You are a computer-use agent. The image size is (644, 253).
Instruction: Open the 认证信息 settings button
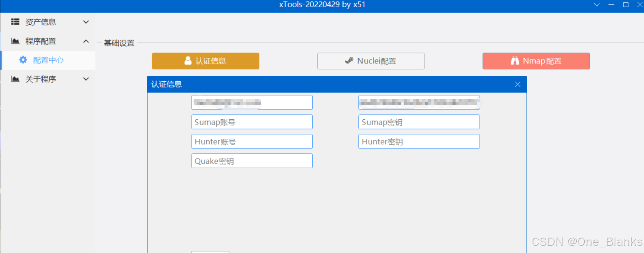tap(206, 61)
